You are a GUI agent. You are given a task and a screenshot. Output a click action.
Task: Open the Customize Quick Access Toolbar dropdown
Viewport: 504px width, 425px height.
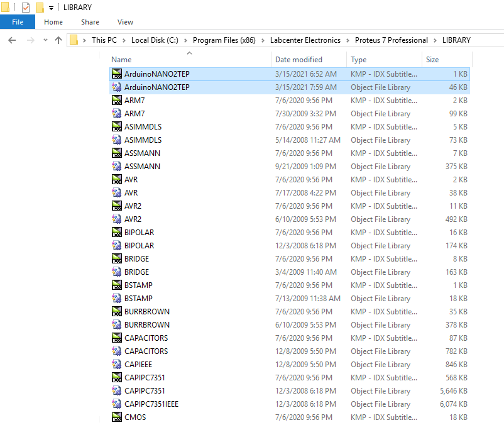51,8
